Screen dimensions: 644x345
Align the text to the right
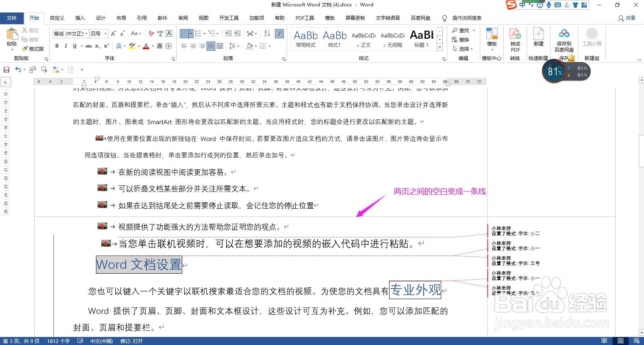(202, 46)
